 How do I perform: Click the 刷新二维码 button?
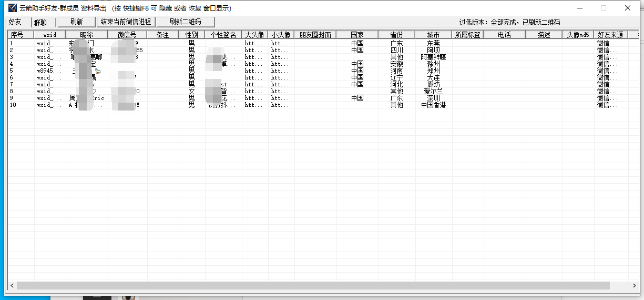pyautogui.click(x=186, y=22)
